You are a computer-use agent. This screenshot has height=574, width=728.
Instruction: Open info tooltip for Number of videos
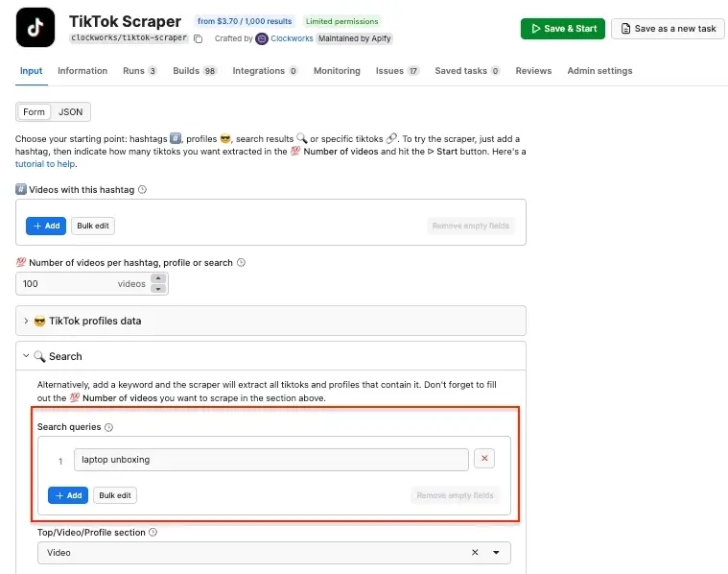pos(241,263)
